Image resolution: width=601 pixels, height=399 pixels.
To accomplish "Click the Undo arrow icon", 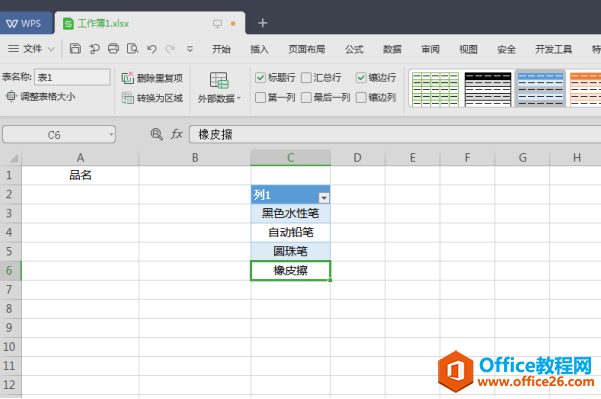I will (x=152, y=49).
